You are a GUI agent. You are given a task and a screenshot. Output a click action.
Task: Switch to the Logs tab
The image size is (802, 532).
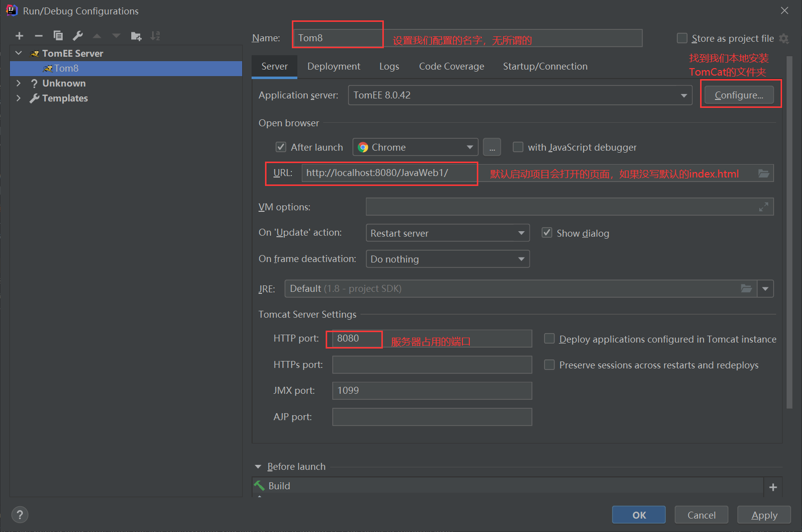(x=389, y=67)
